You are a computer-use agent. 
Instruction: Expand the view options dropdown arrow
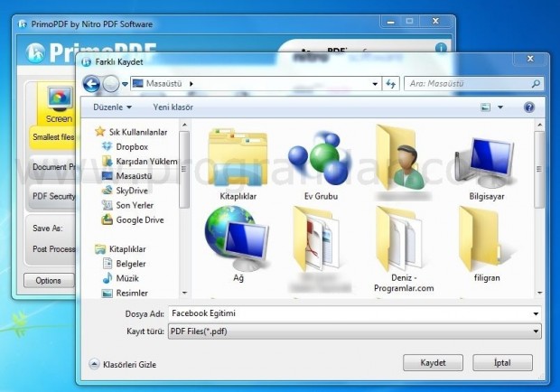[500, 107]
